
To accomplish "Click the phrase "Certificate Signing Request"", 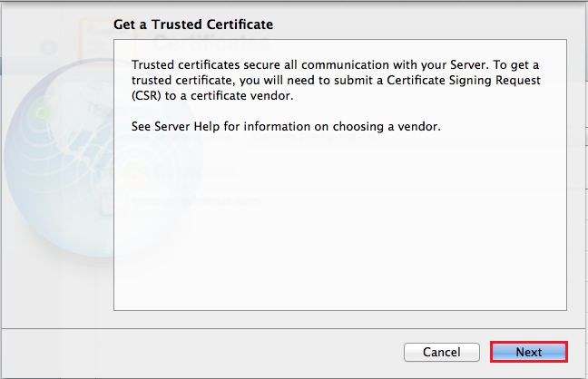I will tap(464, 81).
